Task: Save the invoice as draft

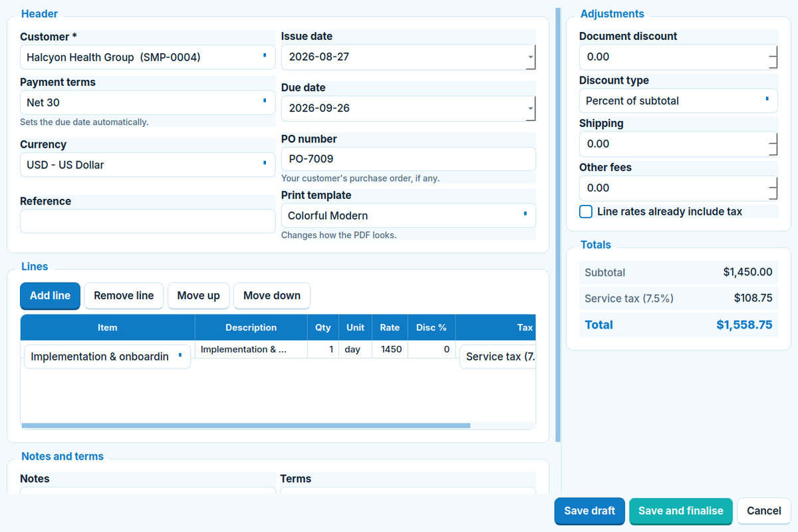Action: [590, 511]
